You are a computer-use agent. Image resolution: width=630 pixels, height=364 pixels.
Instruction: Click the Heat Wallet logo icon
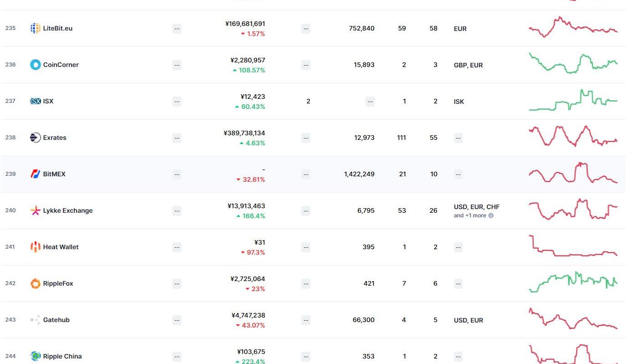(35, 247)
